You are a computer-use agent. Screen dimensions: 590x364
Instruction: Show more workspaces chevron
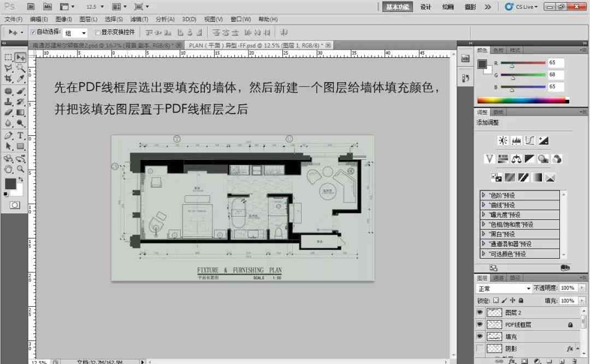coord(488,7)
